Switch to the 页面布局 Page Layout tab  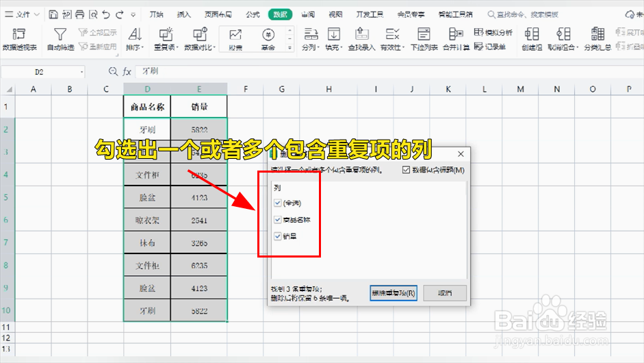[x=218, y=15]
